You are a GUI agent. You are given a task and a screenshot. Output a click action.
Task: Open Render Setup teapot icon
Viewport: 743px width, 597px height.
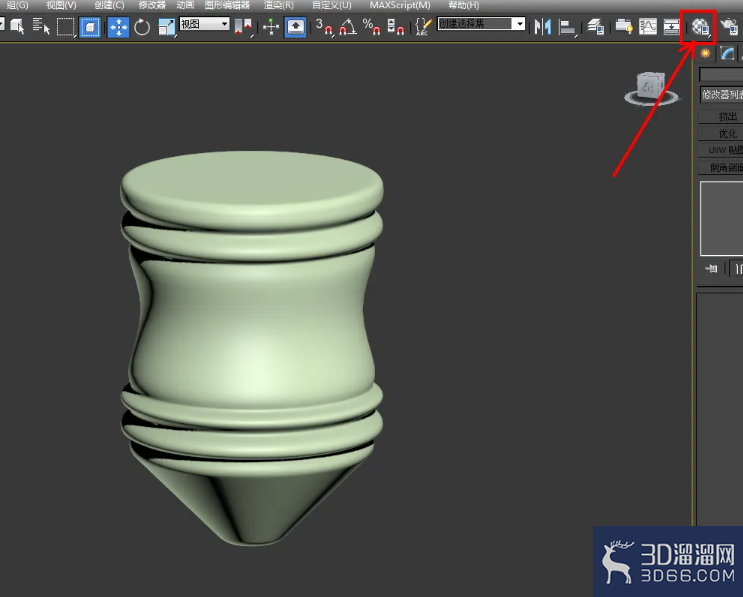[x=730, y=27]
